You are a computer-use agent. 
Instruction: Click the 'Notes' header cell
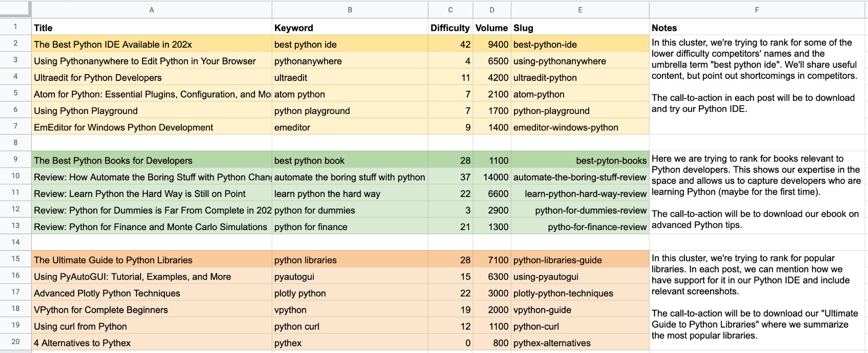757,27
